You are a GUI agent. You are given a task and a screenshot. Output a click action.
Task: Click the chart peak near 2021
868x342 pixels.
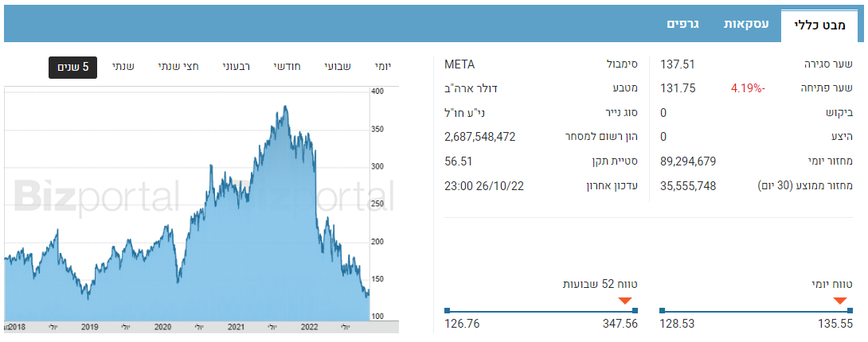(285, 106)
